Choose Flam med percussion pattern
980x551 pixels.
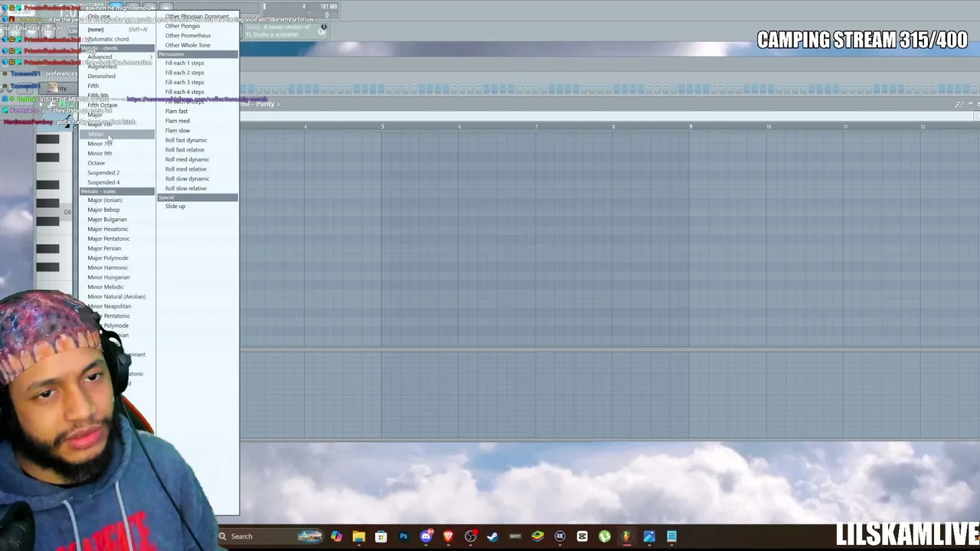point(198,121)
